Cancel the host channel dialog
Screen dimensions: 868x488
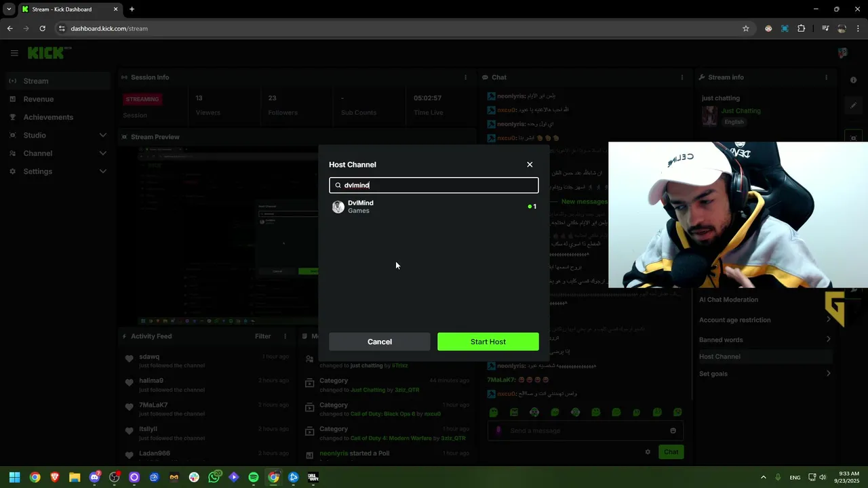(380, 342)
